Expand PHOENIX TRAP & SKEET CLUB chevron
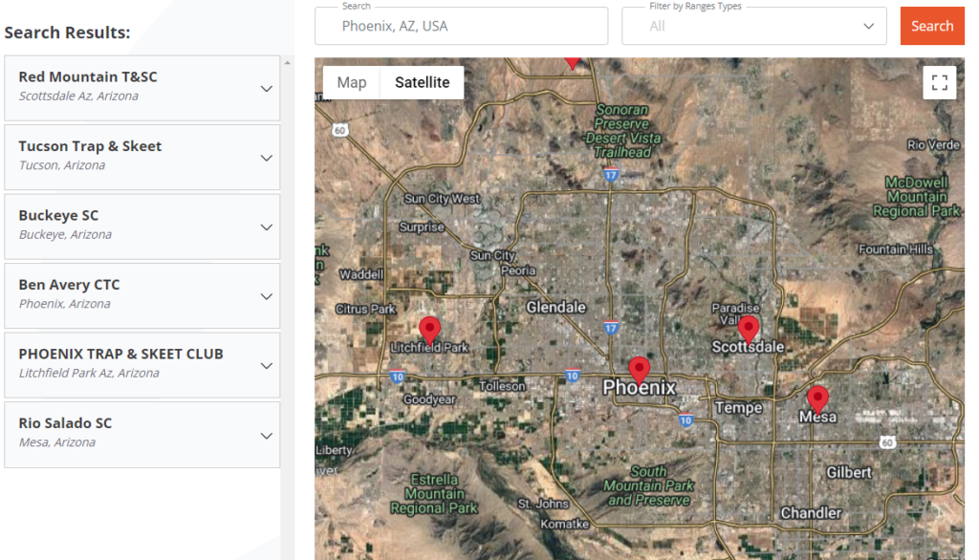Image resolution: width=979 pixels, height=560 pixels. pos(267,366)
